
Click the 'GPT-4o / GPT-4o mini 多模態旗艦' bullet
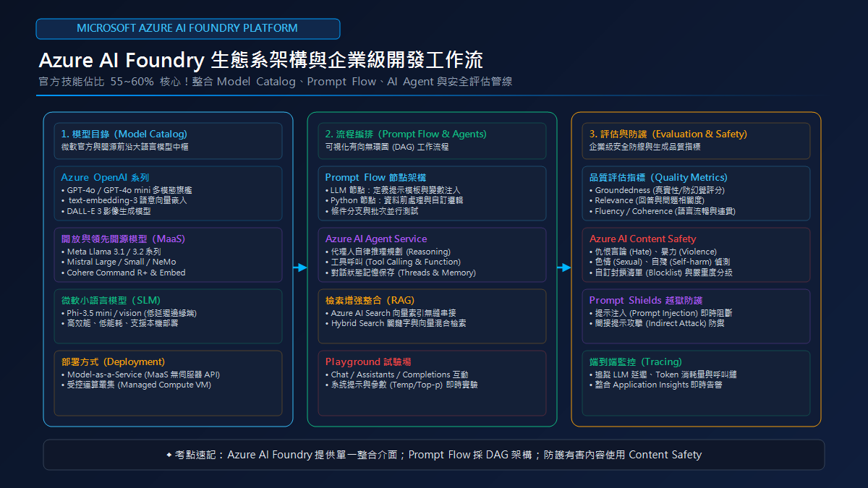pos(127,190)
